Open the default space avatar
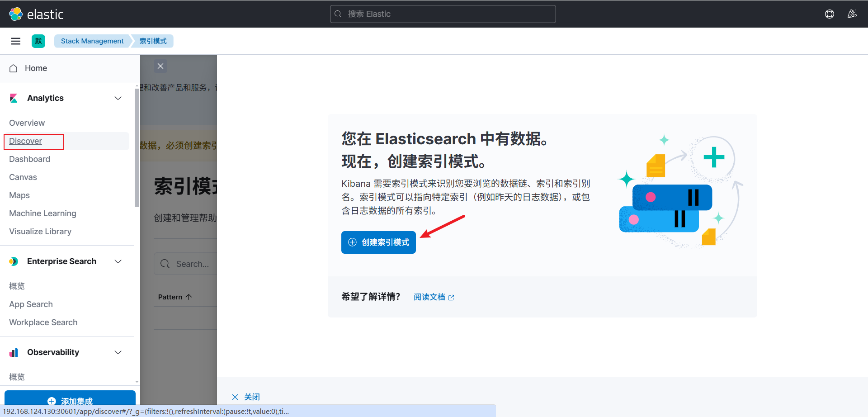The width and height of the screenshot is (868, 417). point(38,41)
